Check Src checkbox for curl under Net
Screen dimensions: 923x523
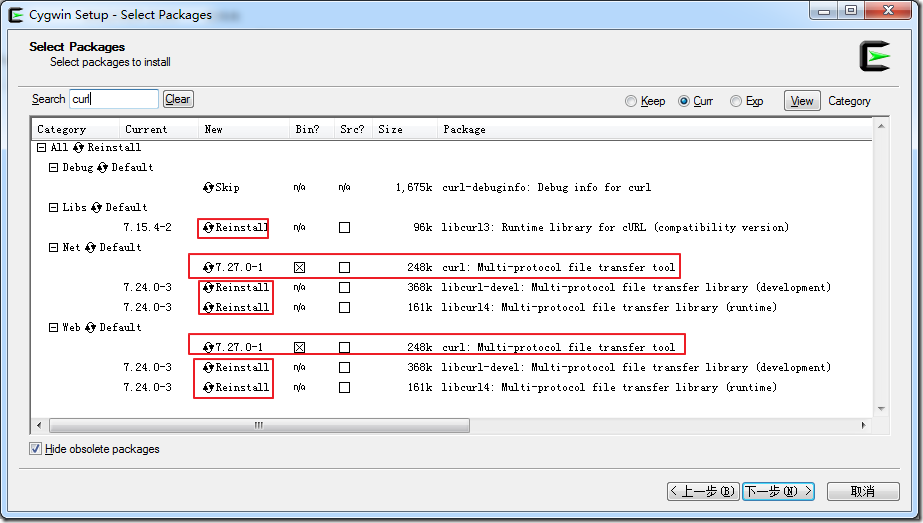pos(344,267)
